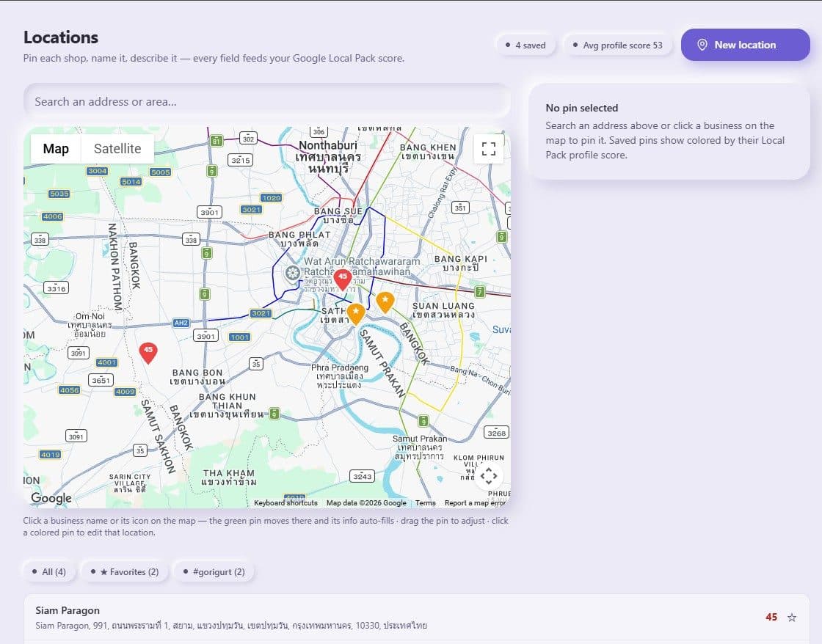Image resolution: width=822 pixels, height=644 pixels.
Task: Click the Avg profile score 53 chip
Action: (x=618, y=45)
